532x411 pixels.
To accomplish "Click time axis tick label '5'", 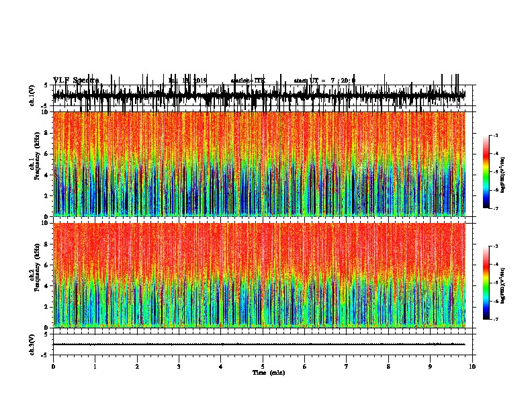I will point(263,367).
